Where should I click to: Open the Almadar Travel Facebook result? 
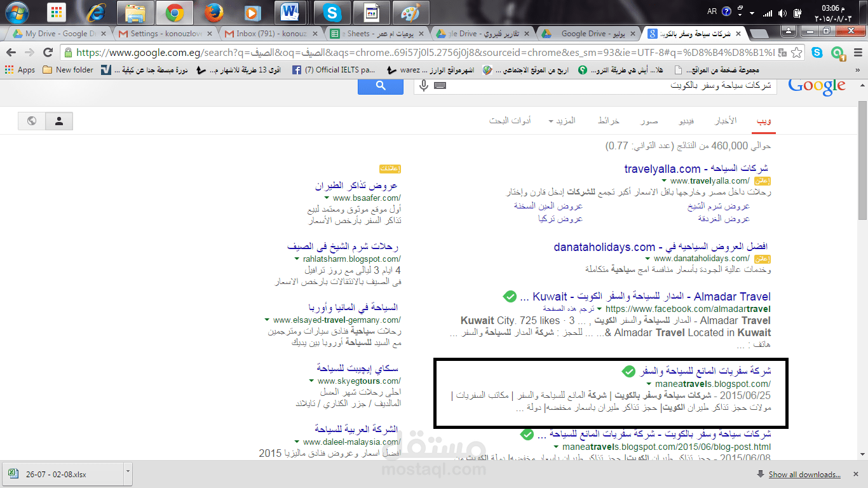click(x=645, y=297)
